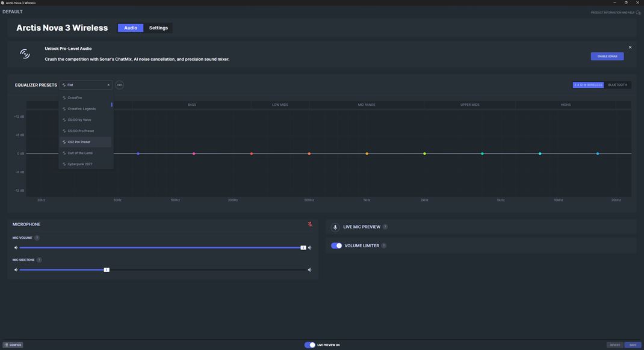
Task: Open Product Information and Help
Action: [616, 12]
